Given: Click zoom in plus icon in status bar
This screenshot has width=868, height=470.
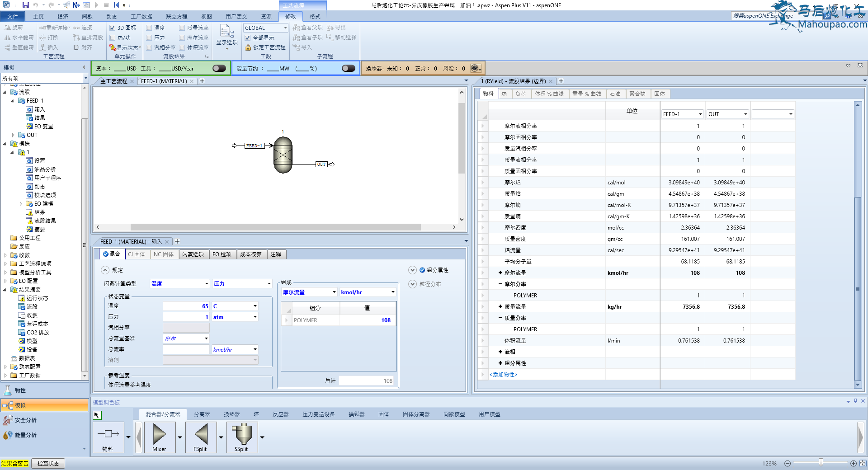Looking at the screenshot, I should [x=854, y=463].
